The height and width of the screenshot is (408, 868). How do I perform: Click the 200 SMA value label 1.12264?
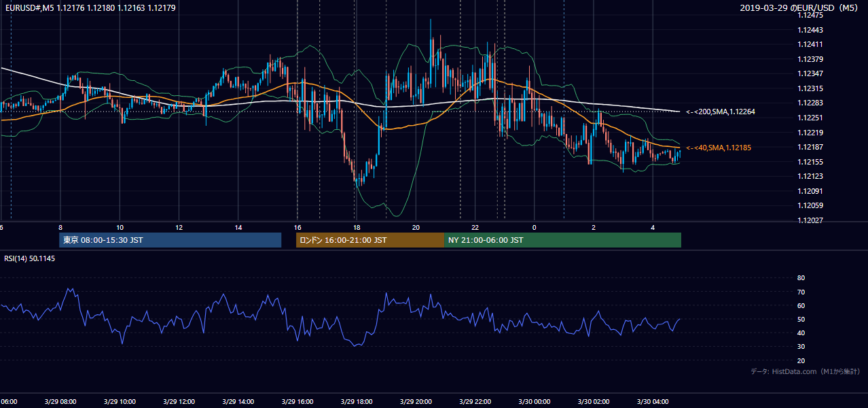pyautogui.click(x=720, y=112)
